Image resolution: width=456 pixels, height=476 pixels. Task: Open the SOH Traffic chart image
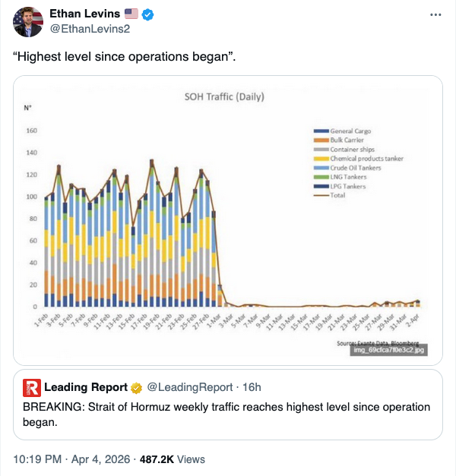click(x=228, y=219)
